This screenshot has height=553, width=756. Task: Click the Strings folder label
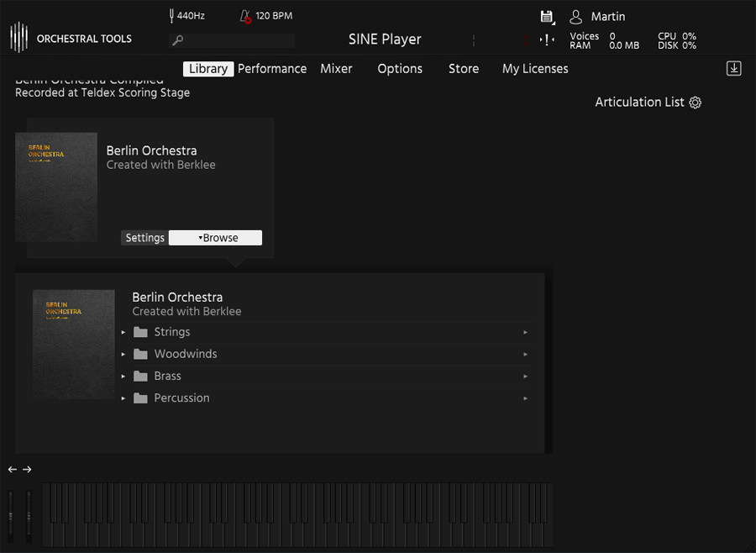[172, 332]
